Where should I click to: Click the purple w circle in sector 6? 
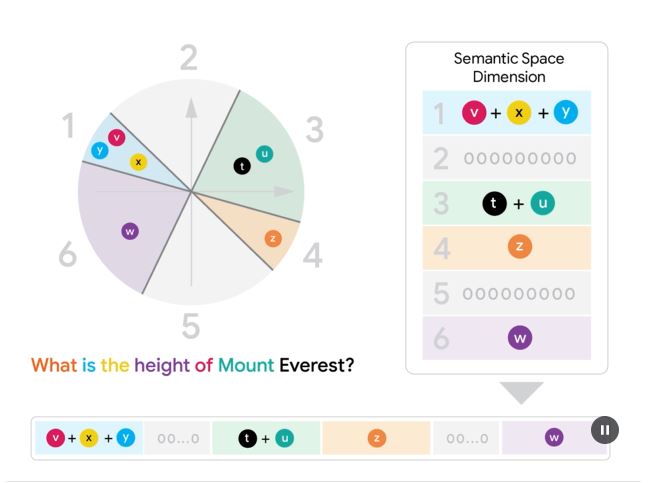click(130, 231)
